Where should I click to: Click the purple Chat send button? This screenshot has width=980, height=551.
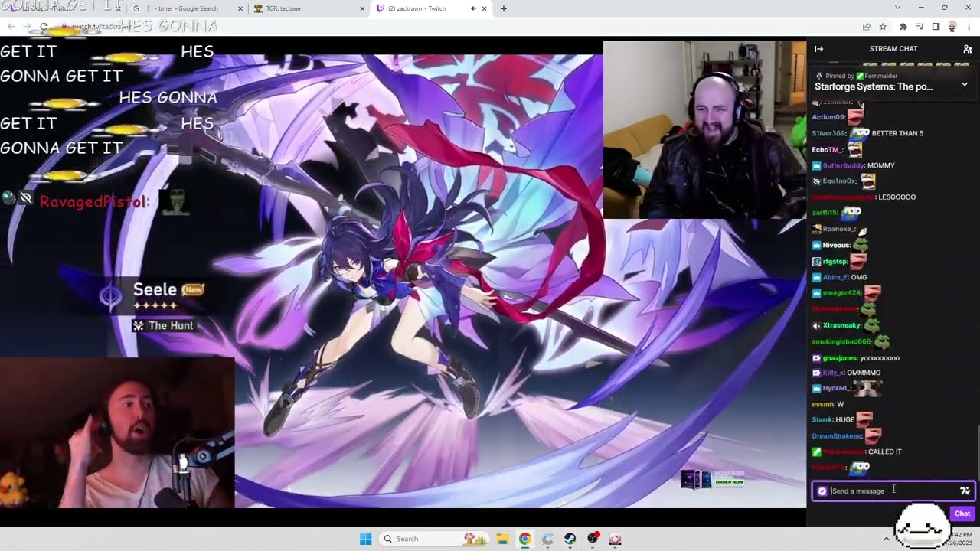[x=962, y=514]
